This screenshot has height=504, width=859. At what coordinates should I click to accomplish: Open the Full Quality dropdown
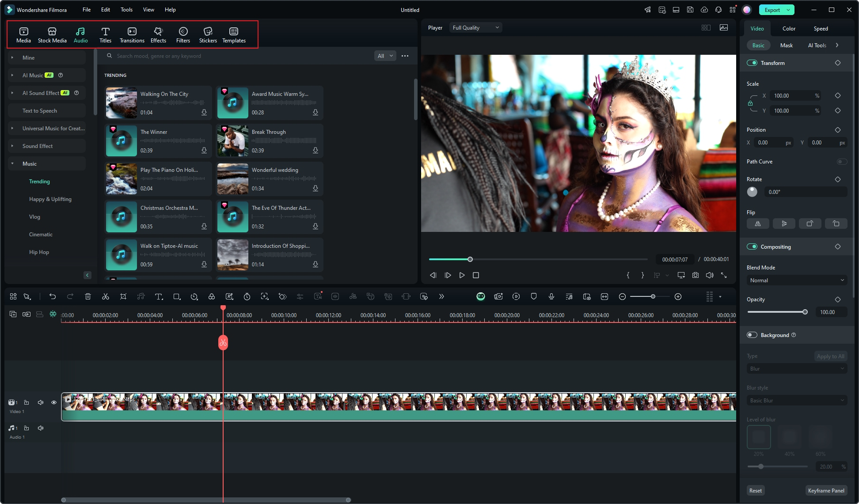tap(476, 27)
